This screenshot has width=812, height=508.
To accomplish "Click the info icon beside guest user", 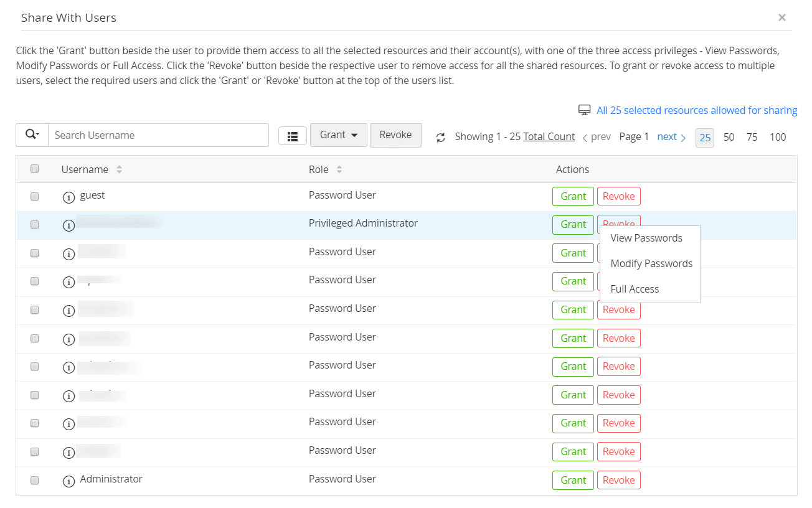I will 69,197.
